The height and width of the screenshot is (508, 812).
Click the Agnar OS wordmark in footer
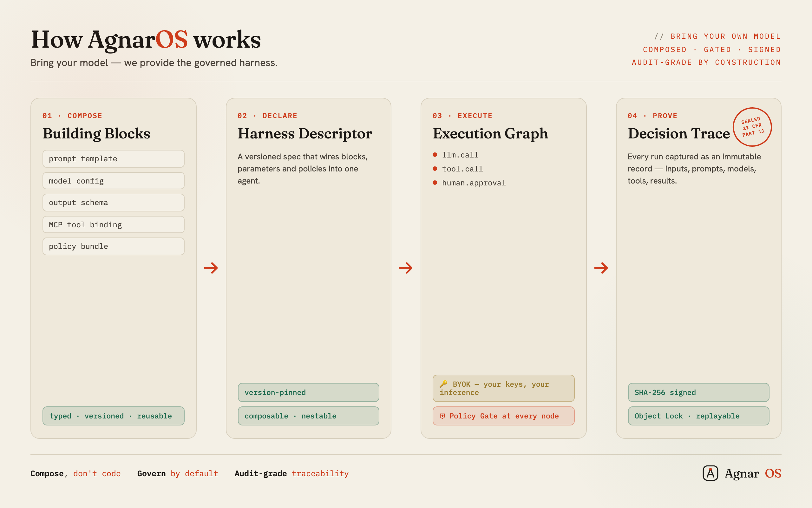coord(753,473)
